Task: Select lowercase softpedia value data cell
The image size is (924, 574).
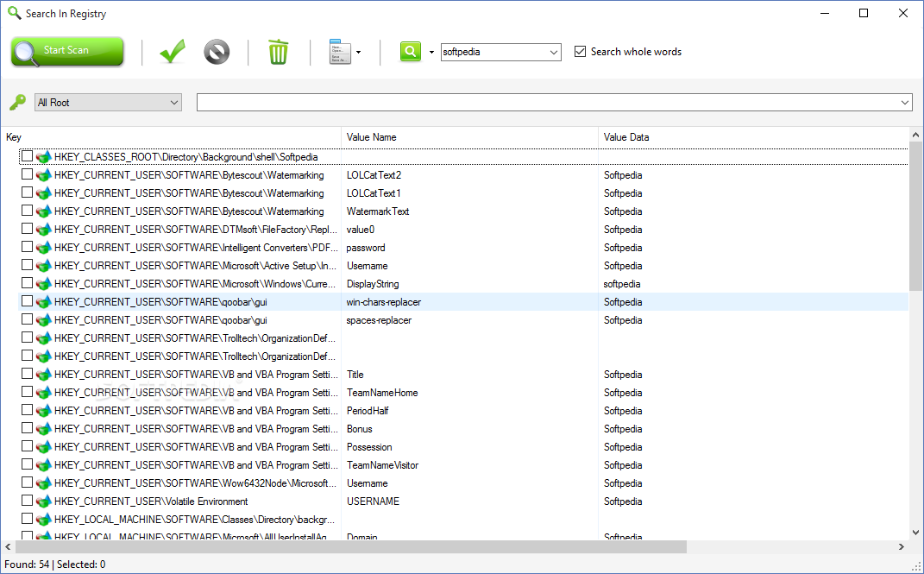Action: tap(622, 284)
